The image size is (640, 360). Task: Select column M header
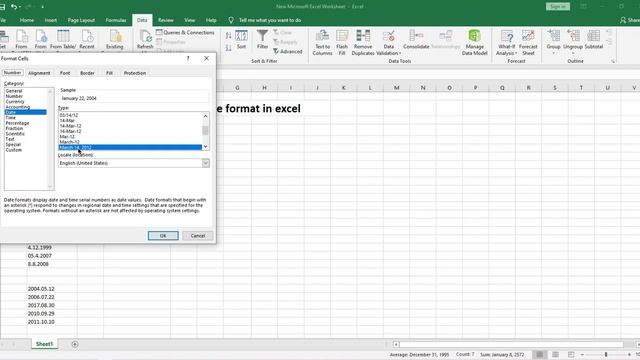coord(396,88)
